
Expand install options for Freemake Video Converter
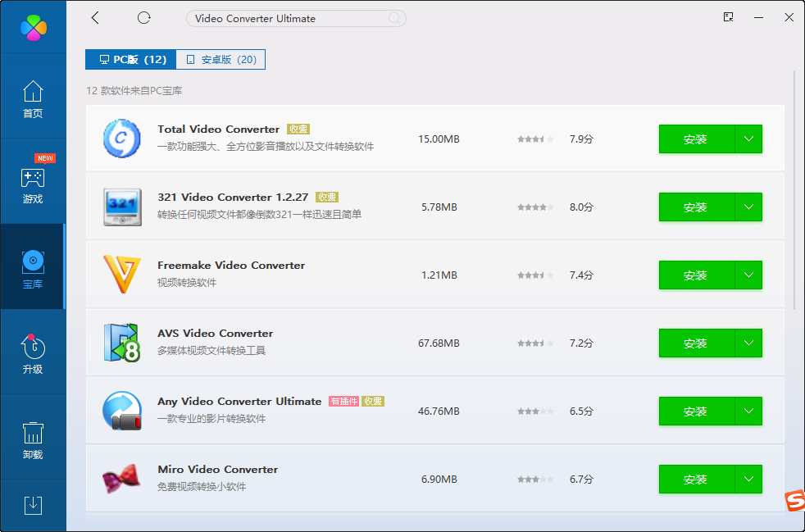coord(748,275)
